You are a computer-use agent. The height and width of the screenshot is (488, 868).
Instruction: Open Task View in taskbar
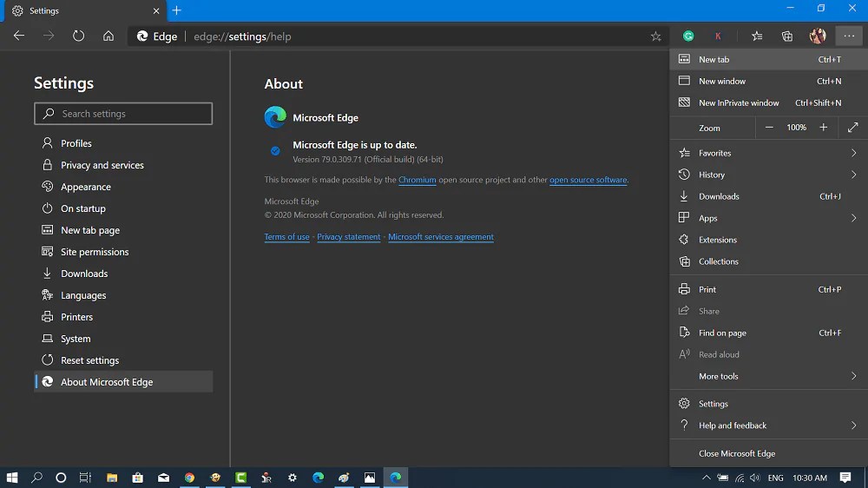tap(85, 478)
